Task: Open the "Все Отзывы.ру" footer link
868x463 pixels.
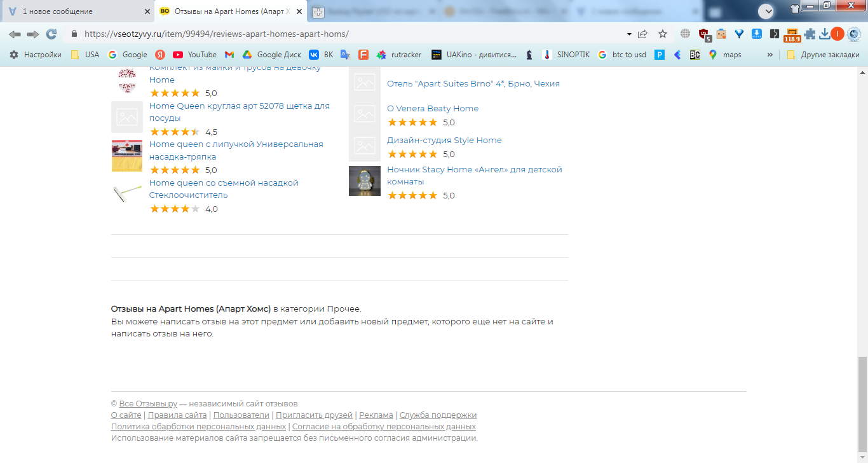Action: click(x=148, y=403)
